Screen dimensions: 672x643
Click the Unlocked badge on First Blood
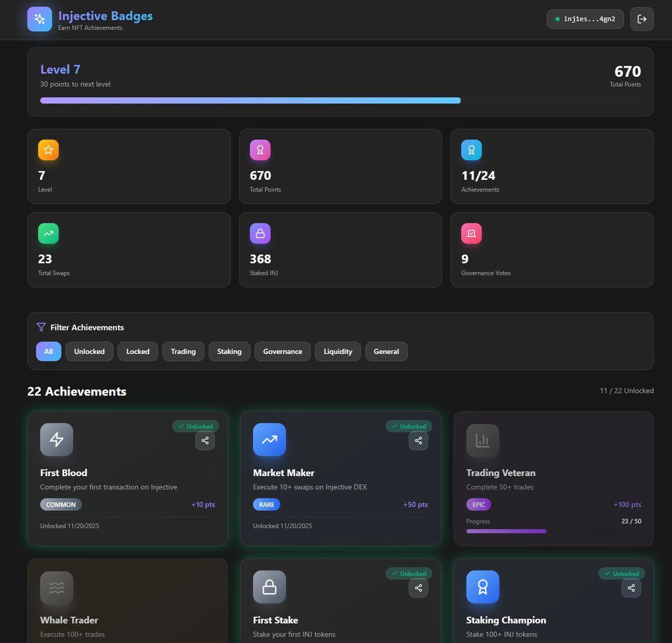coord(195,426)
